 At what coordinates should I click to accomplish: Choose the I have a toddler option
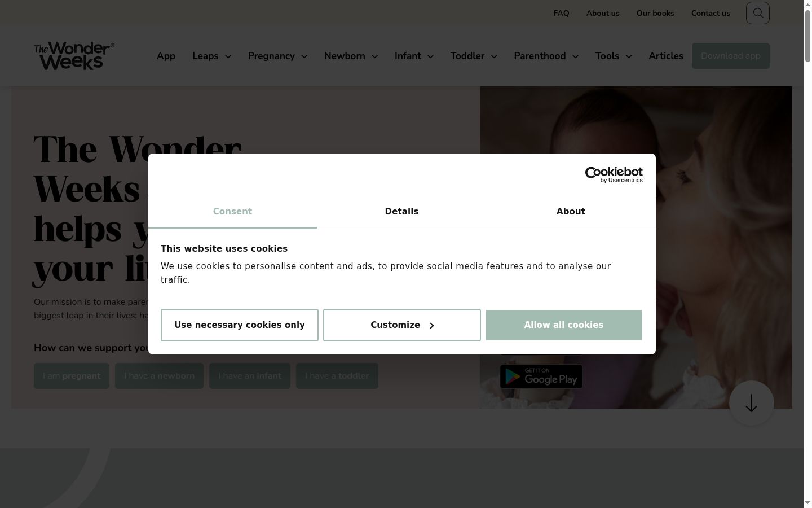tap(337, 376)
